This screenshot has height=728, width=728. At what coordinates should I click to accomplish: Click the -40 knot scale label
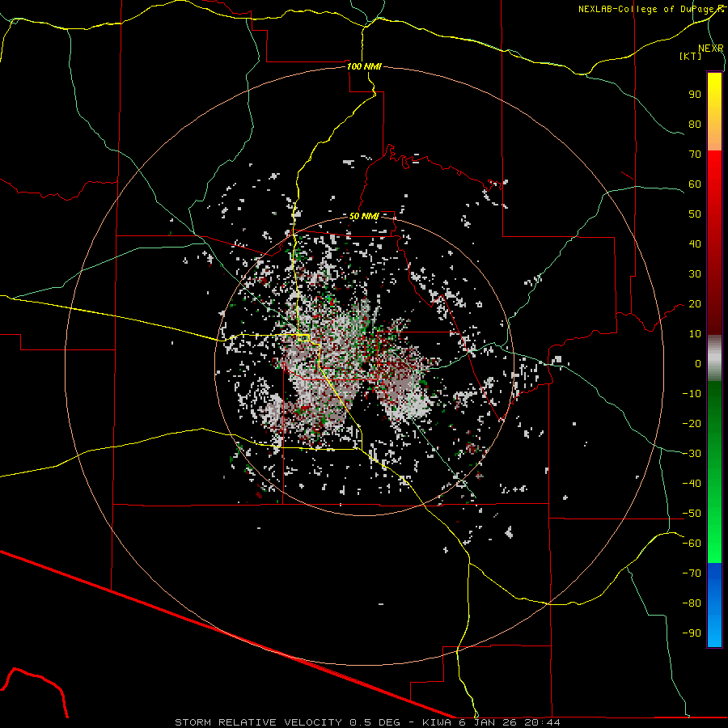(x=692, y=484)
